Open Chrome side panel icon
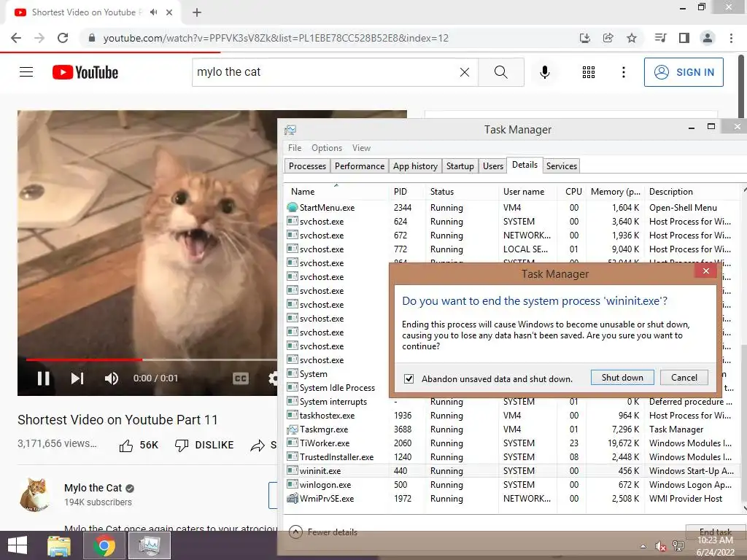Screen dimensions: 747x560 point(684,38)
